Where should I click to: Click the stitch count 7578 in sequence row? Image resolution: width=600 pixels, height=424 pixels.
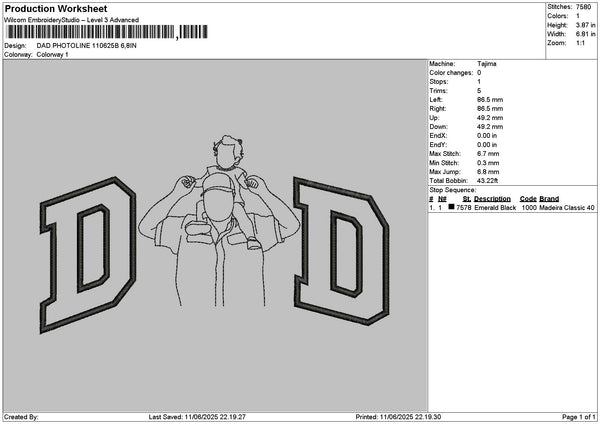pyautogui.click(x=464, y=208)
